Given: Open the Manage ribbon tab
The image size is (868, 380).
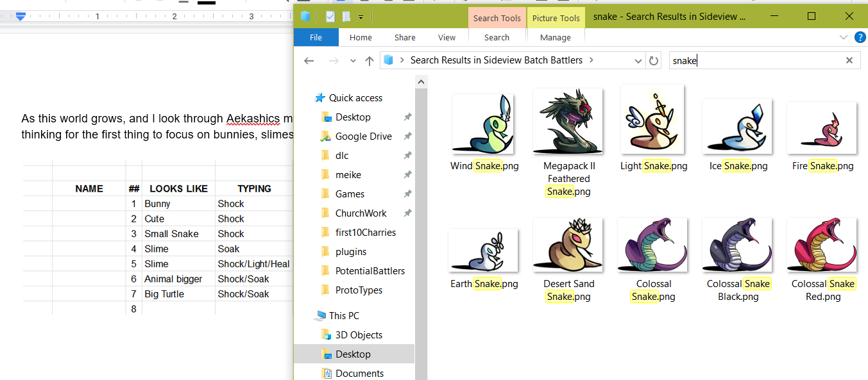Looking at the screenshot, I should (x=556, y=38).
